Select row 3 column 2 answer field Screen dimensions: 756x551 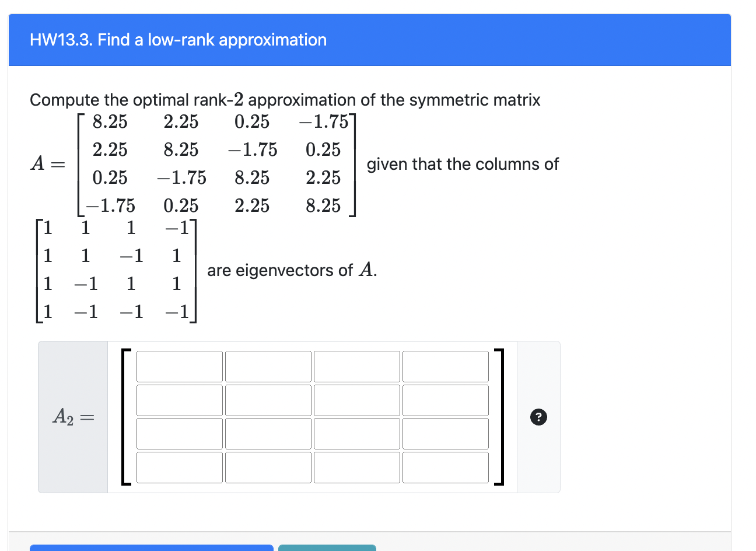click(x=268, y=434)
